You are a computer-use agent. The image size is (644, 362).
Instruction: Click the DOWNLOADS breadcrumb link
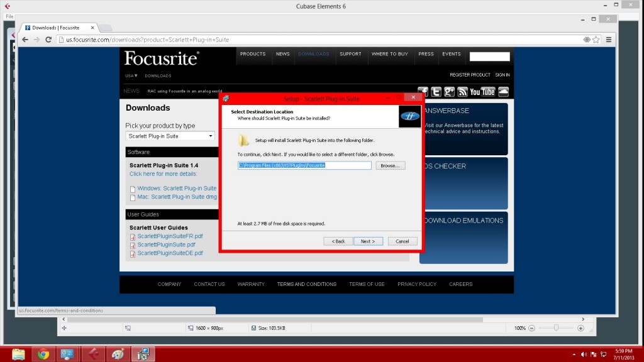coord(158,75)
